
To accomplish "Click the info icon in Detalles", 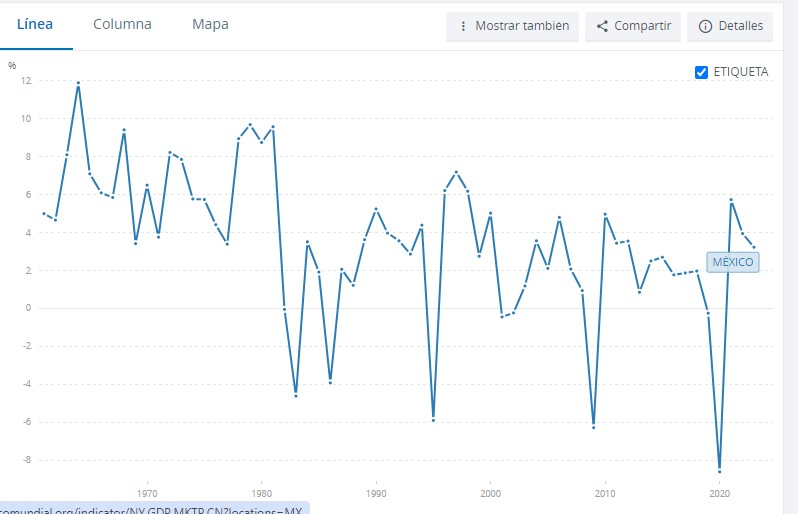I will [x=705, y=26].
